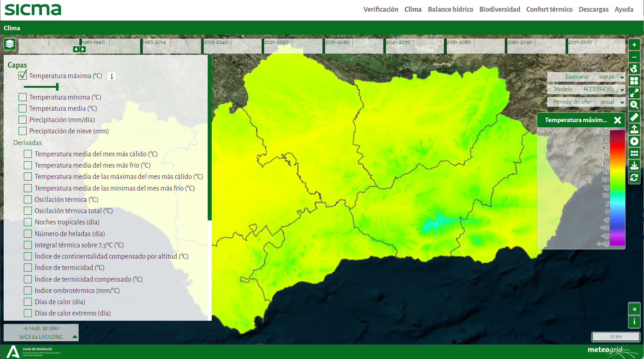
Task: Close the Temperatura máxima legend panel
Action: (617, 120)
